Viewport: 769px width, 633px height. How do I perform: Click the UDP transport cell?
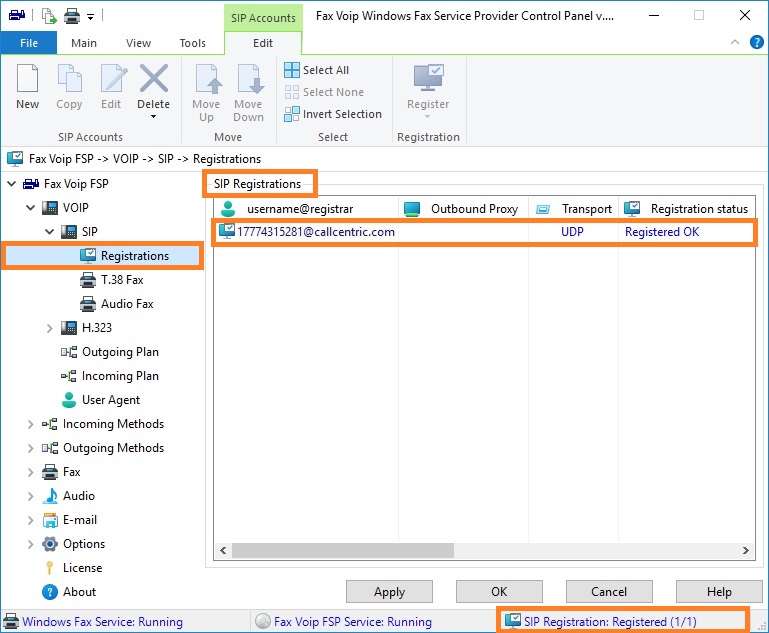click(x=572, y=232)
